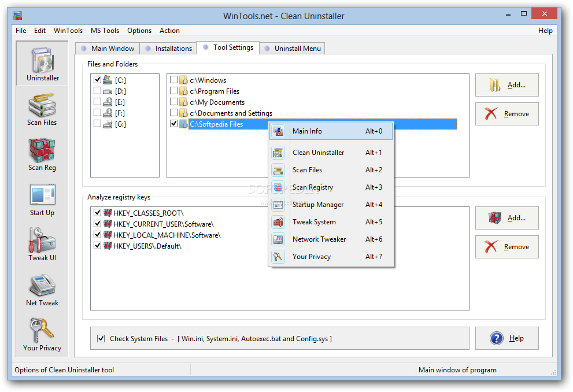Click Remove button for Files and Folders
This screenshot has width=573, height=392.
(x=507, y=114)
